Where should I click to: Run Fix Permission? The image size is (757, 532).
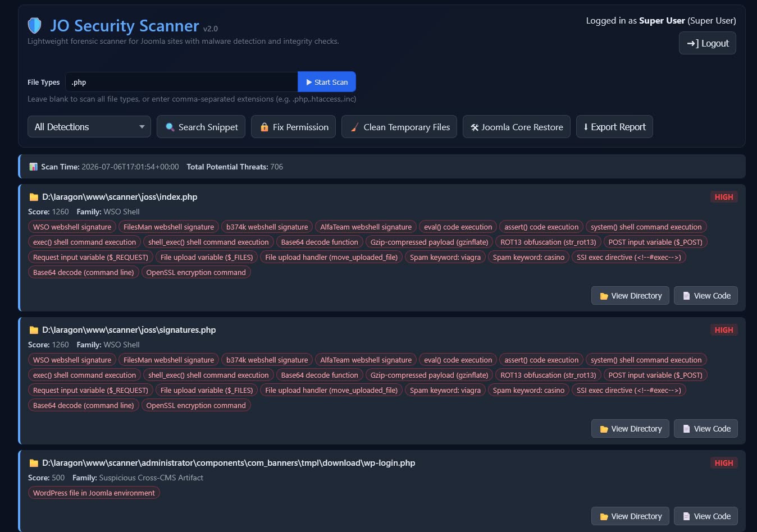point(294,127)
